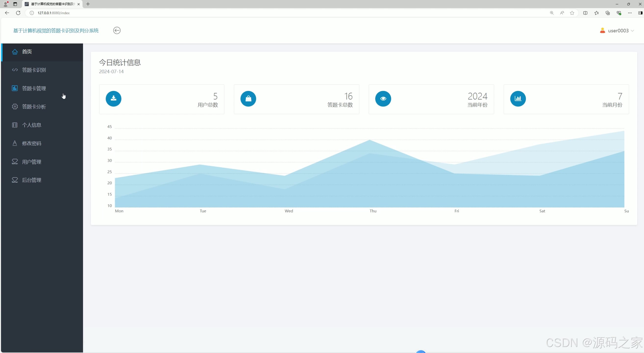644x353 pixels.
Task: Click the sidebar collapse arrow icon
Action: 117,30
